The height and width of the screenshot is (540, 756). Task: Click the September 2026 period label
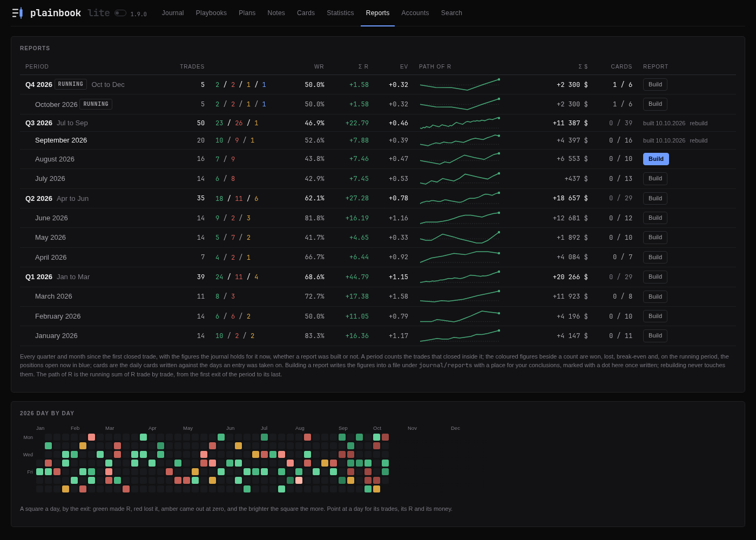pyautogui.click(x=61, y=140)
